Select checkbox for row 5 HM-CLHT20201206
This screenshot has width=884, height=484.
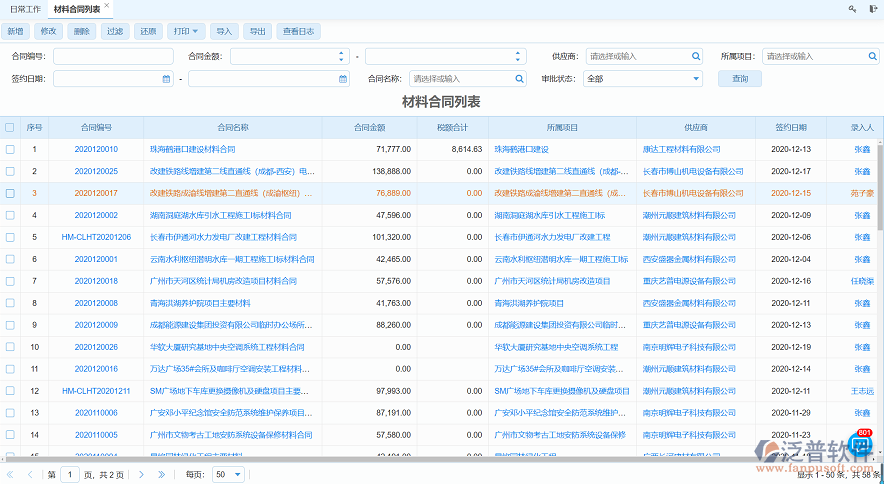(x=10, y=237)
